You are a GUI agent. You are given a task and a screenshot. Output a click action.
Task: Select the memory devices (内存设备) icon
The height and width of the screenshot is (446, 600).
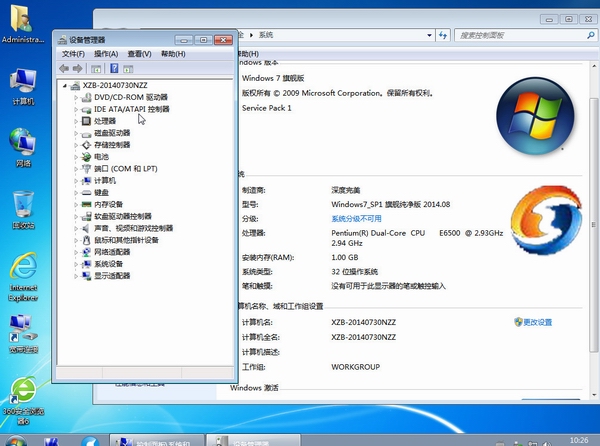(x=86, y=204)
